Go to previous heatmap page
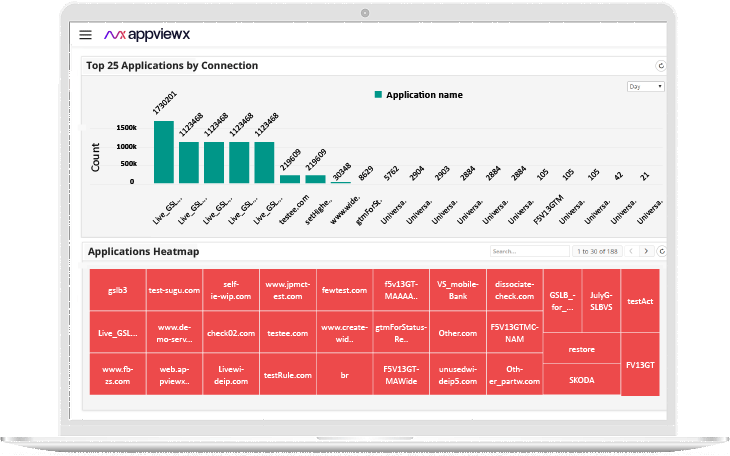The image size is (730, 456). (630, 251)
